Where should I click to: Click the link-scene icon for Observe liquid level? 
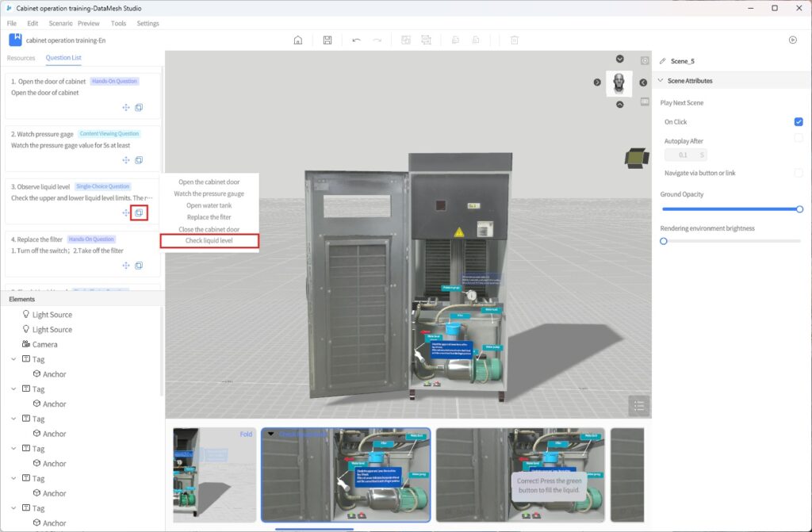pos(139,212)
